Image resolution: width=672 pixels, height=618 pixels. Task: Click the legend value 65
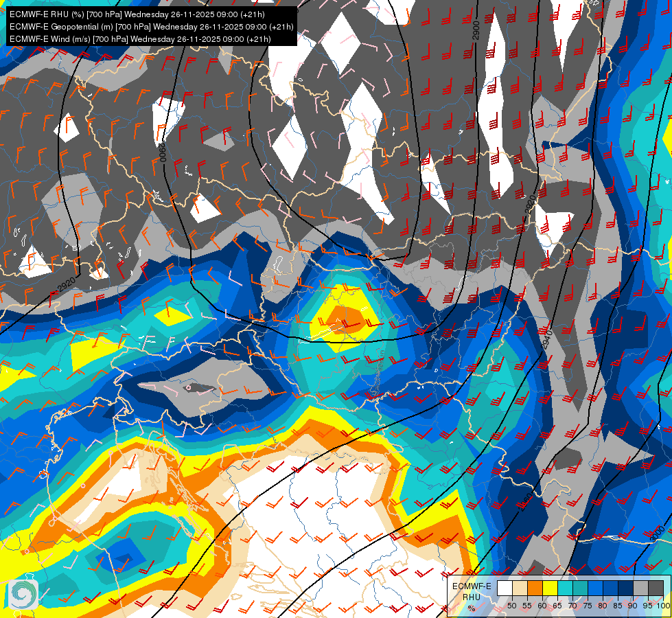557,606
